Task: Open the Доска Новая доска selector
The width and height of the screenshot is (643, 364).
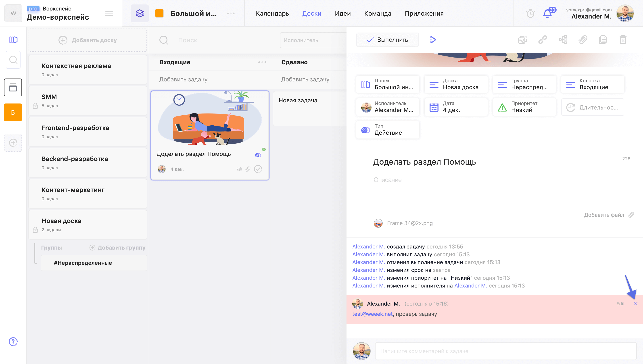Action: pos(456,84)
